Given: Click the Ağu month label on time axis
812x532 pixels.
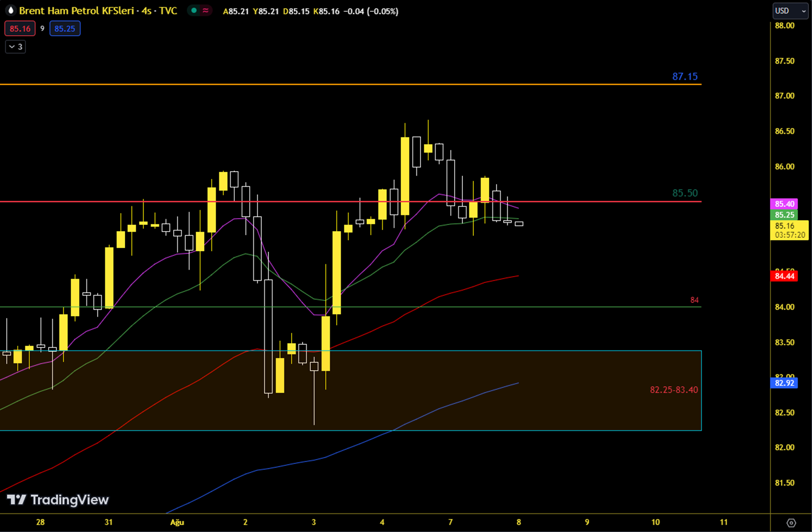Looking at the screenshot, I should (x=177, y=522).
